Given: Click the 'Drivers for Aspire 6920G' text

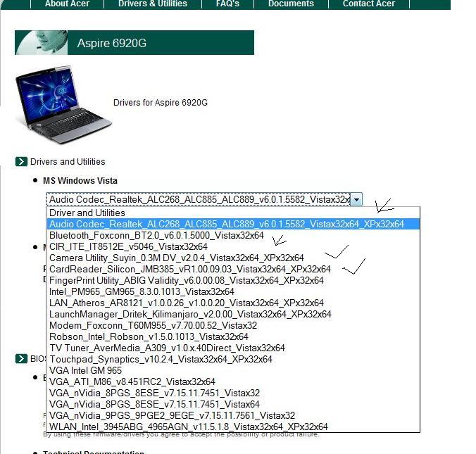Looking at the screenshot, I should point(161,103).
